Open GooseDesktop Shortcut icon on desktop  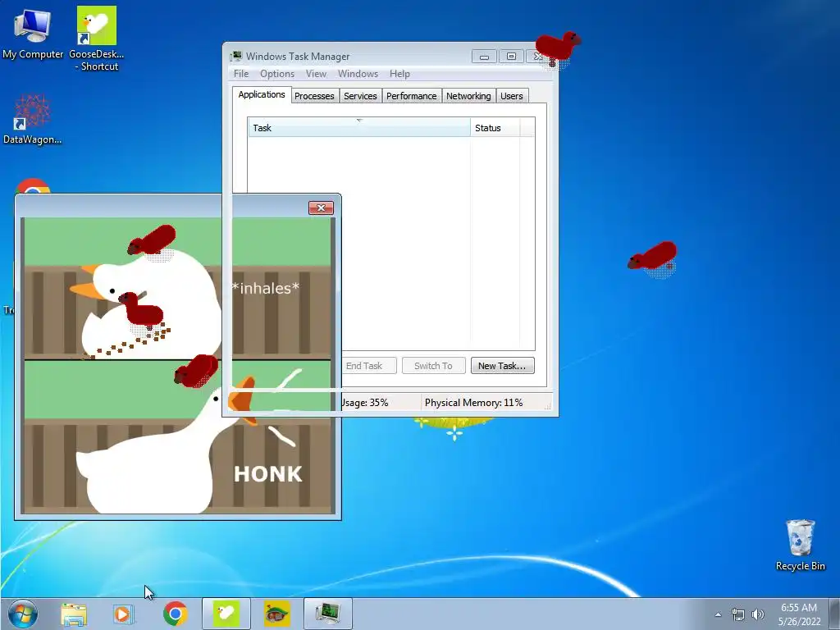click(x=97, y=39)
